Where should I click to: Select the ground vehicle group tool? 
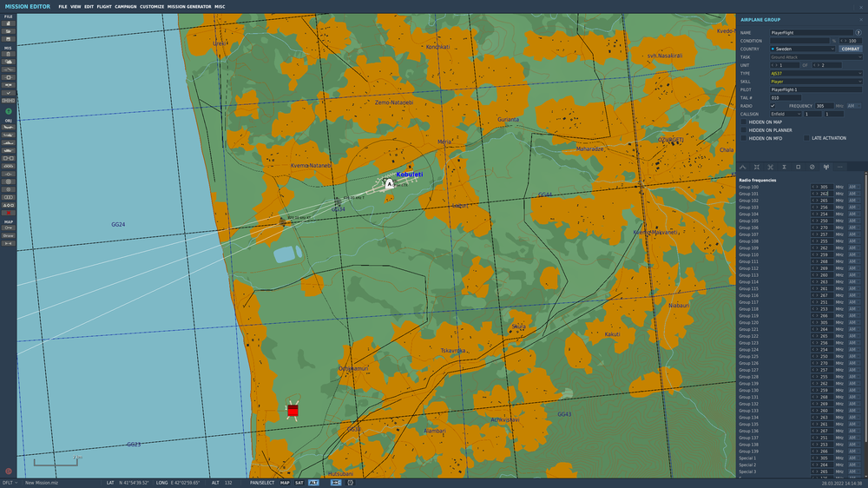(x=9, y=151)
